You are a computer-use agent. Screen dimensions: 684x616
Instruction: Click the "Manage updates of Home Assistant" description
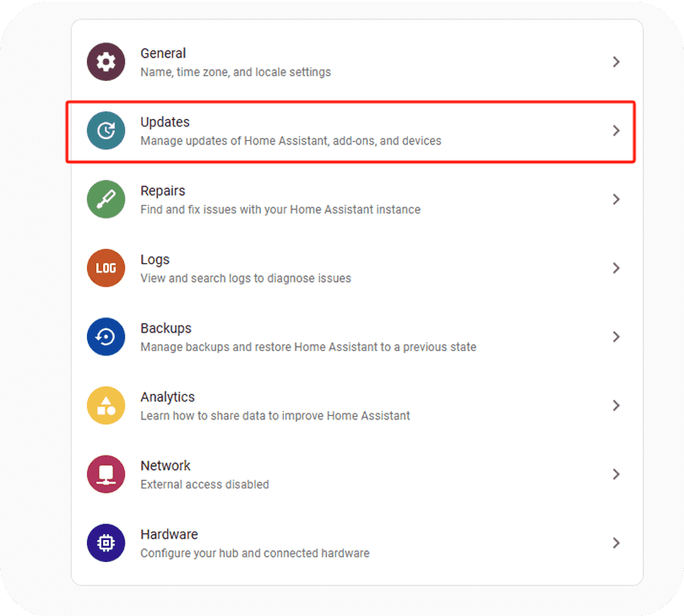[290, 141]
